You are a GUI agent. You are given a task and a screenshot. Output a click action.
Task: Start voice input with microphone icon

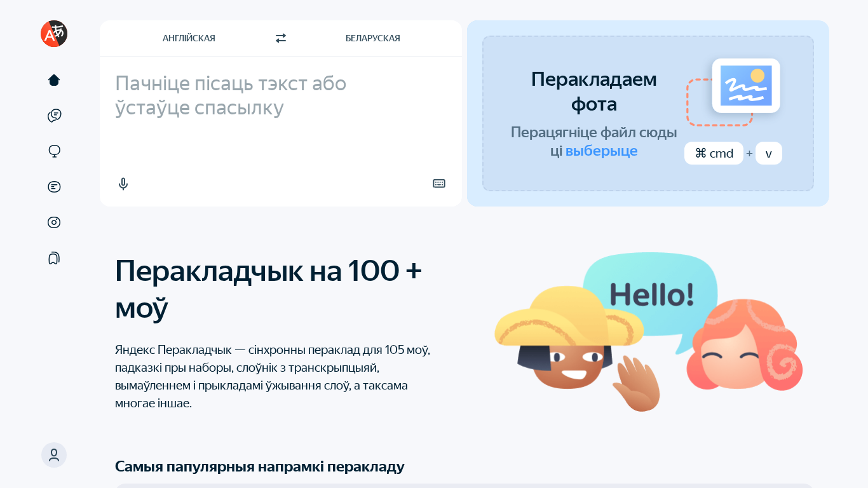[123, 184]
